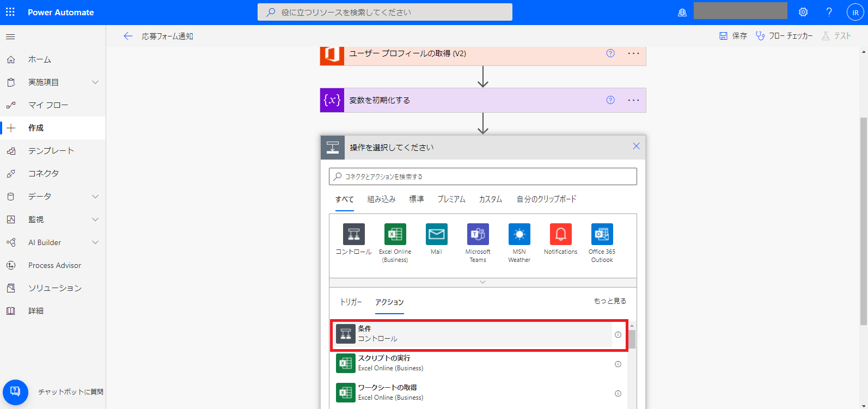Open help for ユーザー プロフィールの取得 (V2) step

(610, 53)
